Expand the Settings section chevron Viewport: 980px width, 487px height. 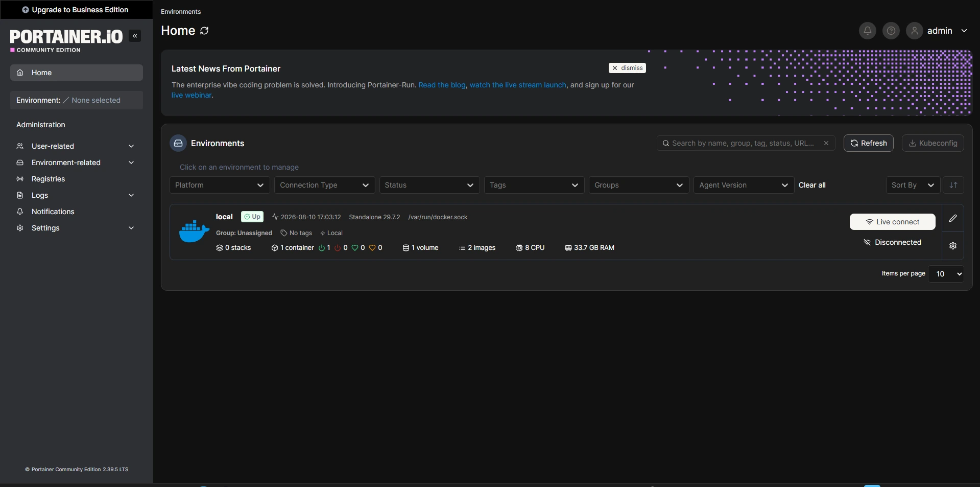click(131, 228)
